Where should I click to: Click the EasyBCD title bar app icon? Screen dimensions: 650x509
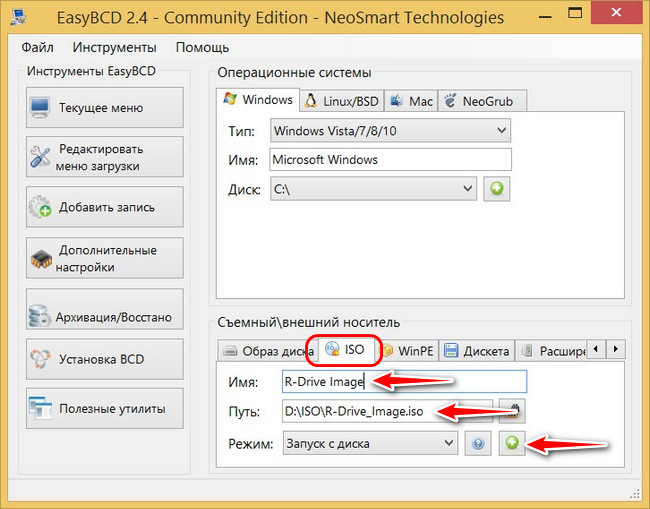point(19,17)
